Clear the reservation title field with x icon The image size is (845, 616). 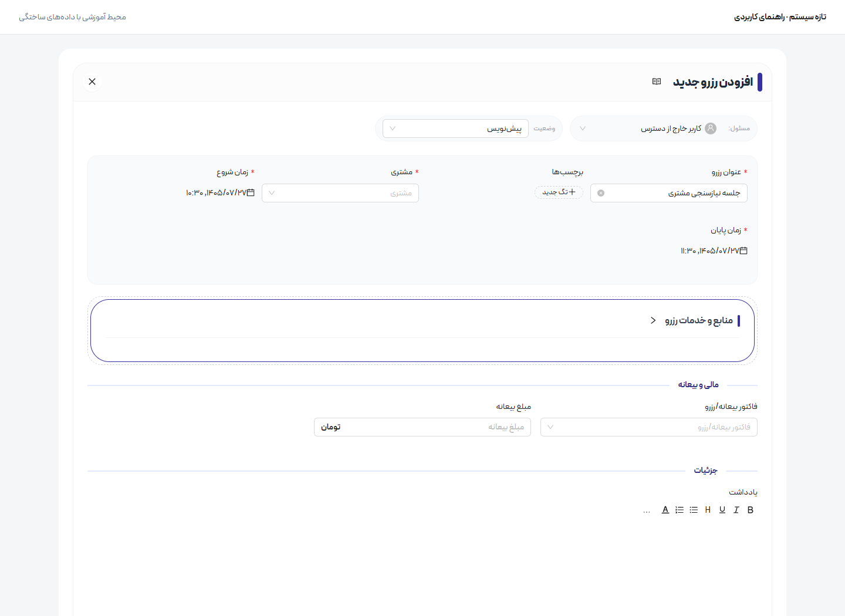point(601,193)
